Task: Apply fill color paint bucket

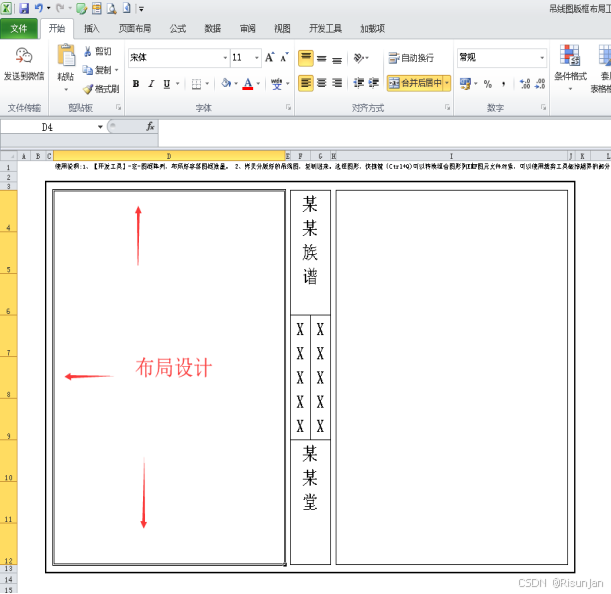Action: coord(226,83)
